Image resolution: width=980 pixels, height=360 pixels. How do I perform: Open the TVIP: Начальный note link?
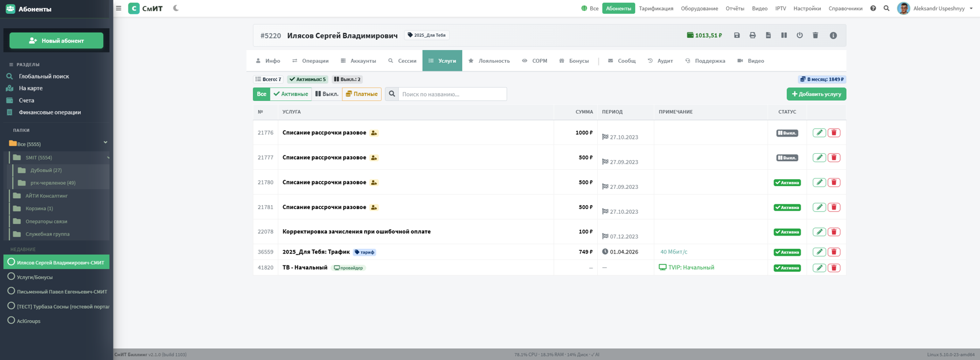coord(687,267)
